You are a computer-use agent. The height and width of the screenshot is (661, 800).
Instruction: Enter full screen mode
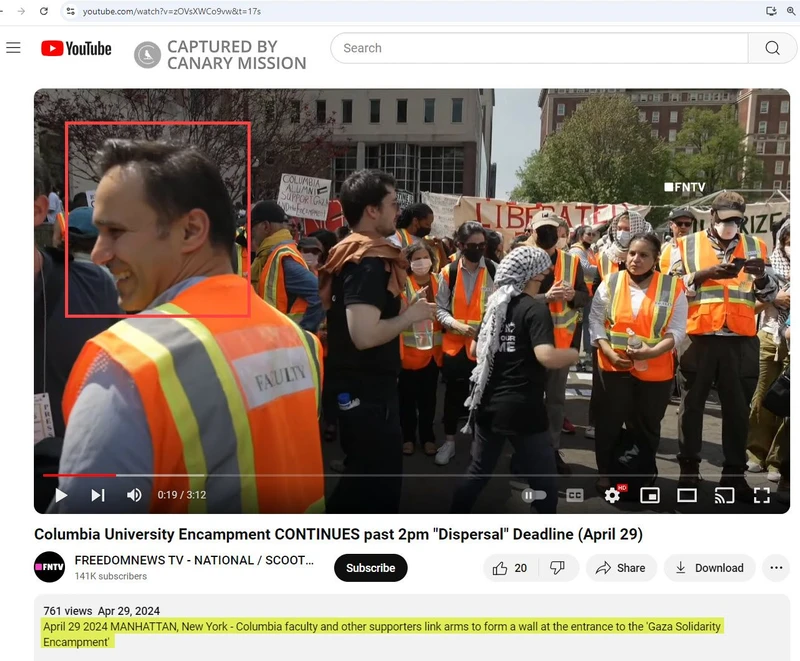761,495
